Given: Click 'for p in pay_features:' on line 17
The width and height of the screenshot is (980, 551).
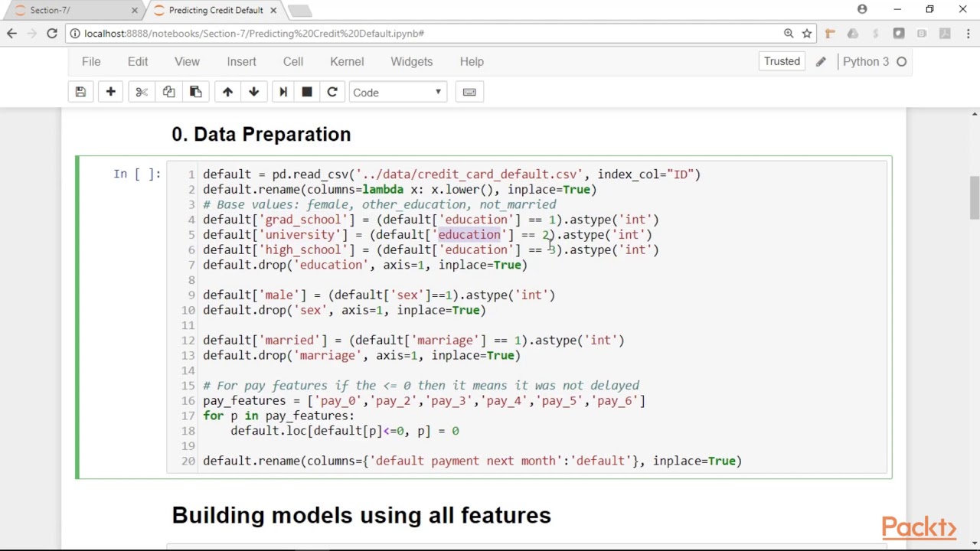Looking at the screenshot, I should 279,416.
